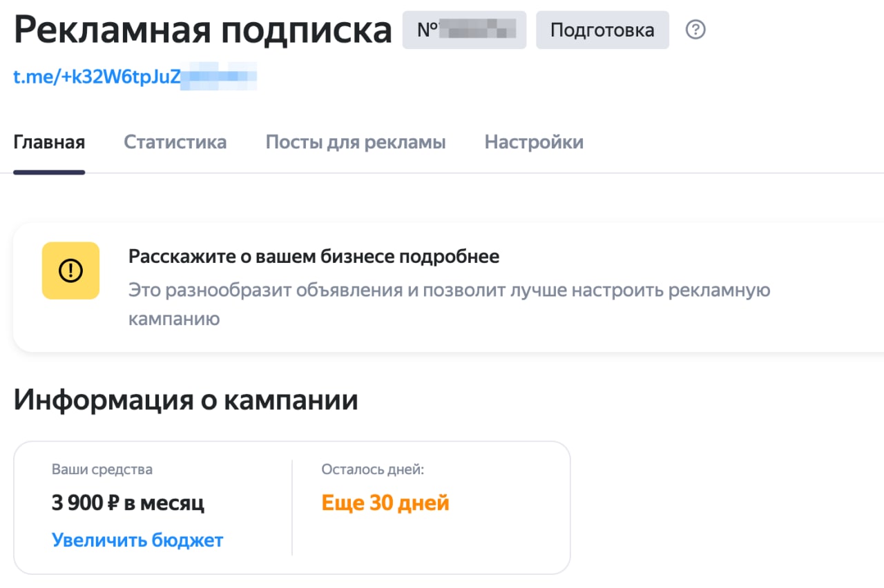Click the question mark help icon

[x=695, y=30]
